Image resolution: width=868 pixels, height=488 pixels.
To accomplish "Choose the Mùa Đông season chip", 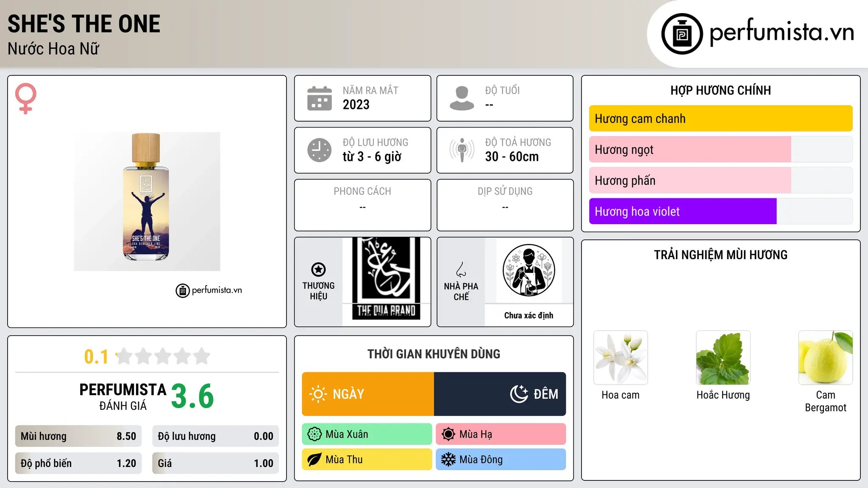I will click(501, 460).
